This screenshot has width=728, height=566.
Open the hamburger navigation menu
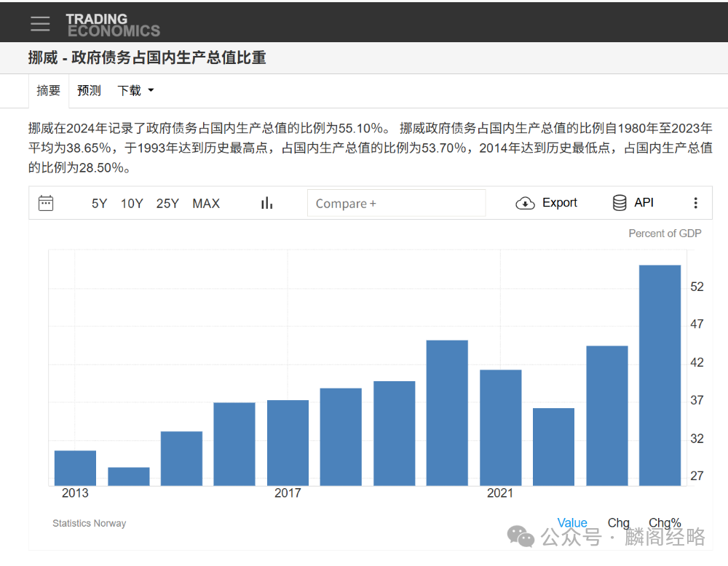pos(40,24)
